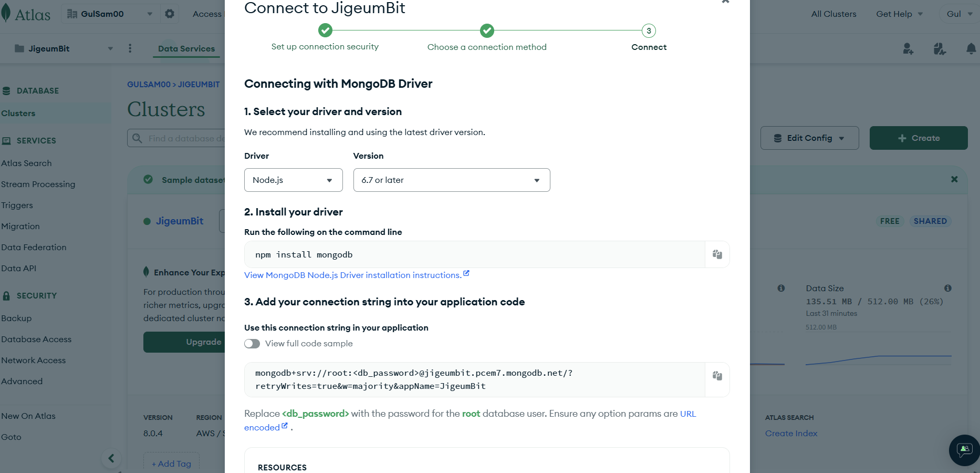Click the SHARED cluster badge

coord(930,221)
